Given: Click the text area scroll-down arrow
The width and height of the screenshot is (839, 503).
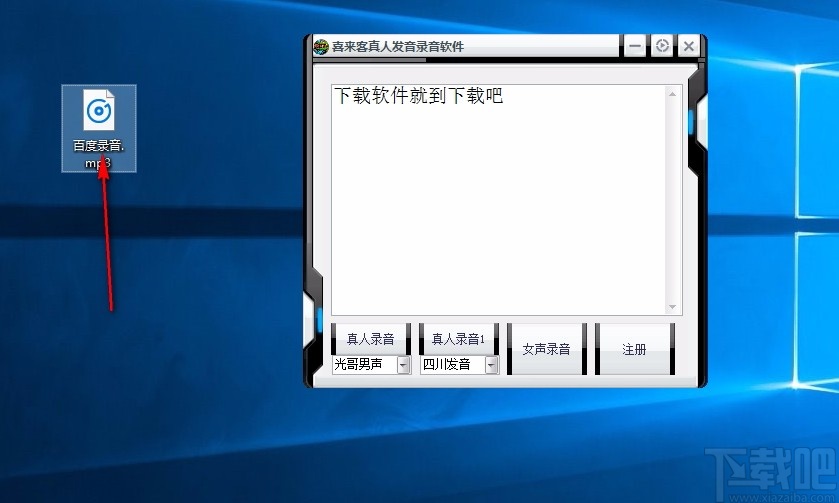Looking at the screenshot, I should (673, 307).
